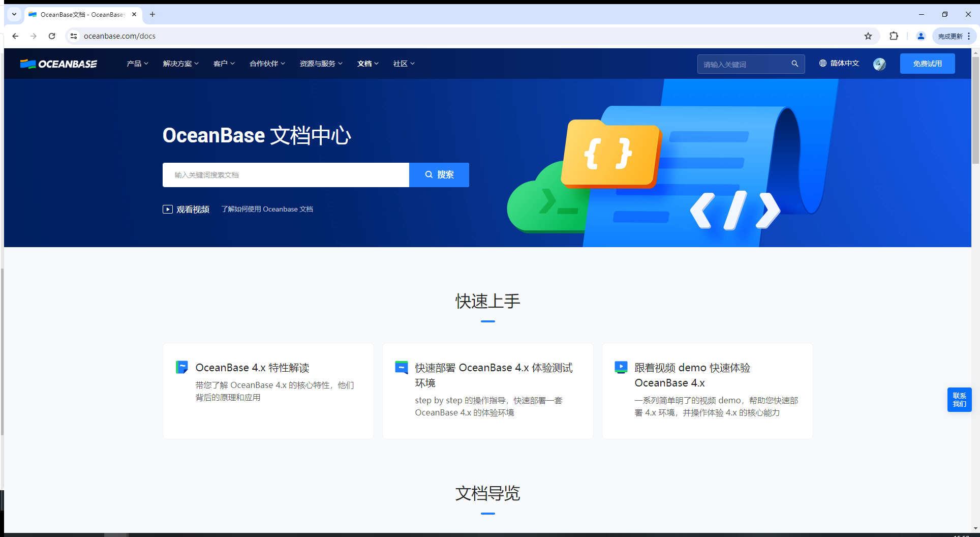Expand the 资源与服务 menu
Viewport: 980px width, 537px height.
[x=321, y=64]
